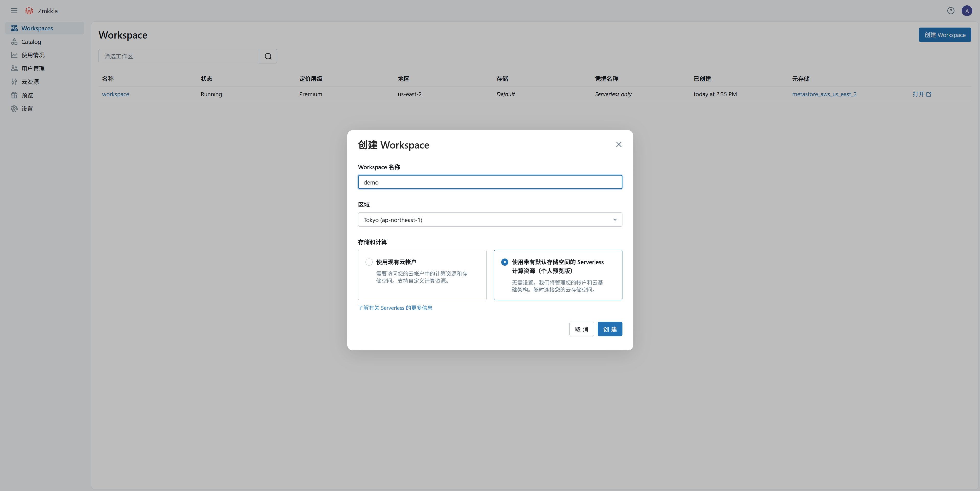The image size is (980, 491).
Task: Click the 创建 button in dialog
Action: pyautogui.click(x=610, y=329)
